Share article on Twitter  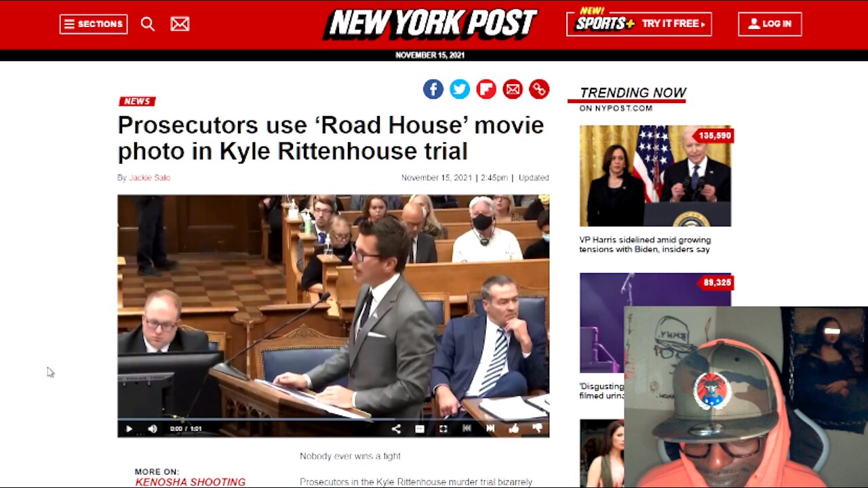tap(460, 89)
